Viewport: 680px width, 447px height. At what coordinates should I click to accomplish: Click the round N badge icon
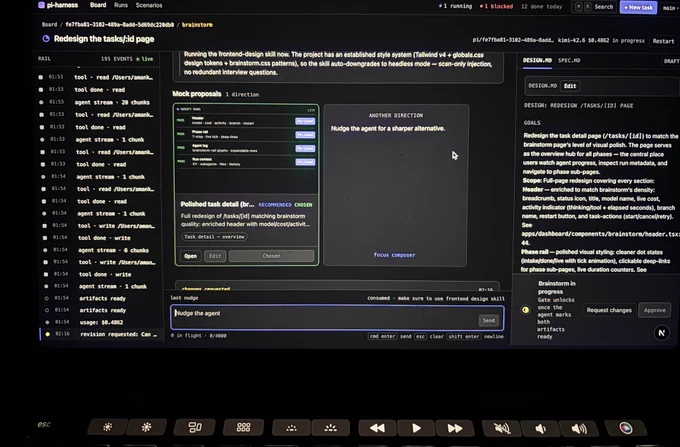pos(661,333)
